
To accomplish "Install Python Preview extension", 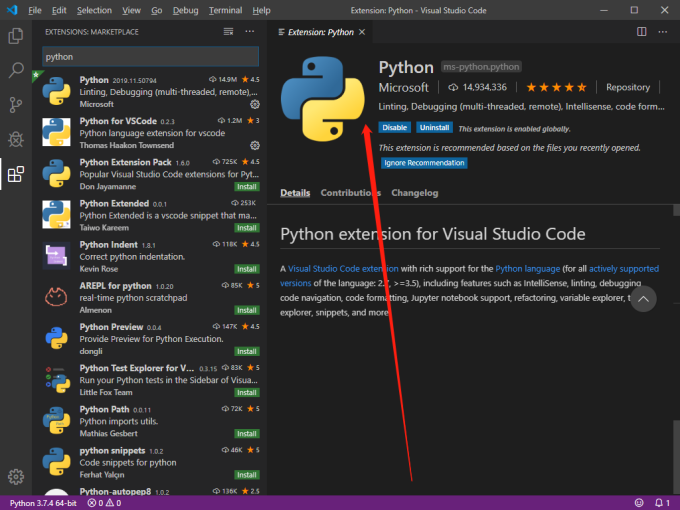I will [247, 352].
